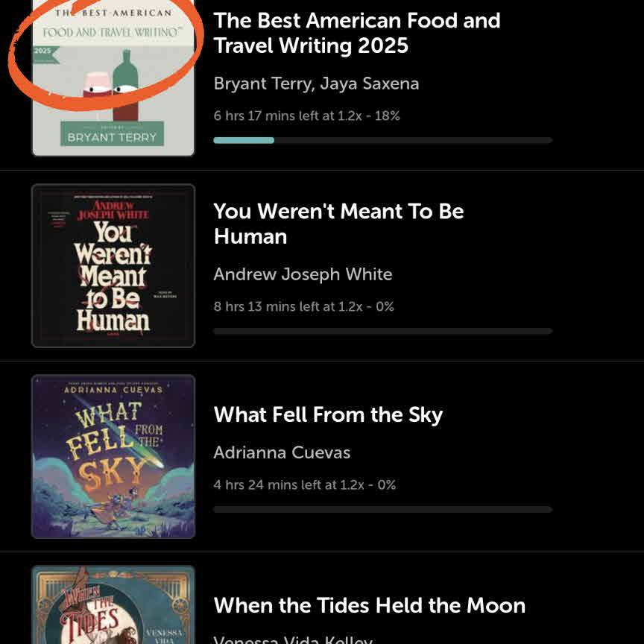Select the What Fell From the Sky title

pos(328,414)
